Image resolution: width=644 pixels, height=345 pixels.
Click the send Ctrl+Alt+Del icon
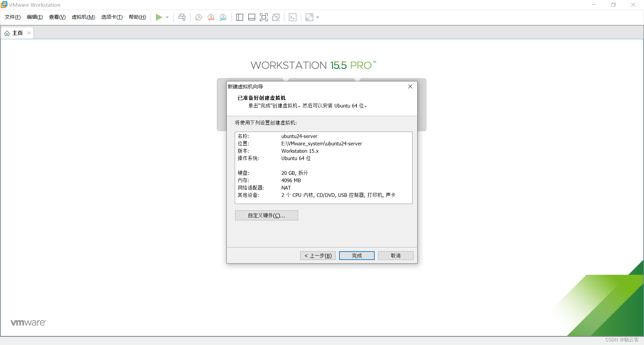[x=182, y=17]
